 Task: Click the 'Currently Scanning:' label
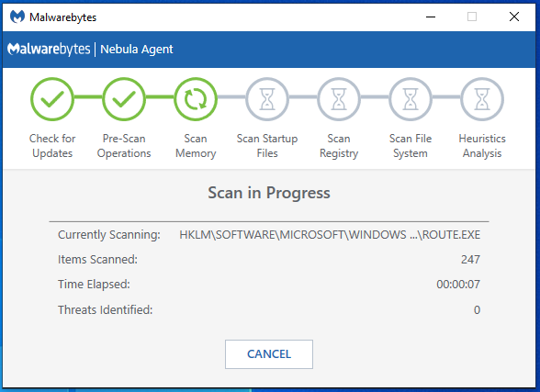pyautogui.click(x=108, y=235)
